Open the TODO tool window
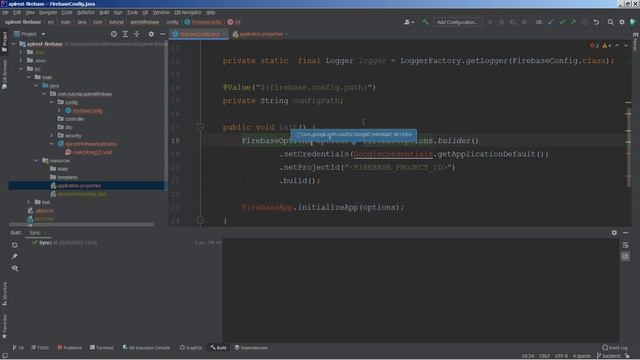The width and height of the screenshot is (640, 360). [x=40, y=348]
